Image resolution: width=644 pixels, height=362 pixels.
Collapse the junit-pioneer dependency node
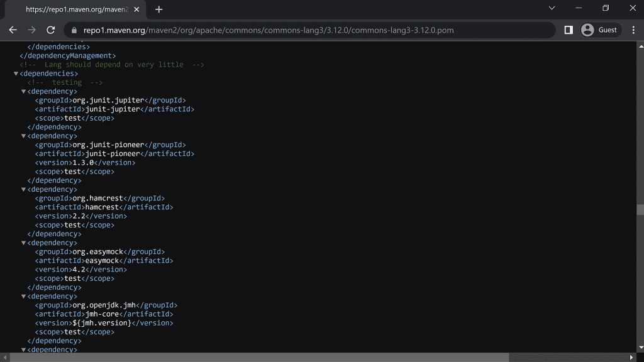click(23, 136)
